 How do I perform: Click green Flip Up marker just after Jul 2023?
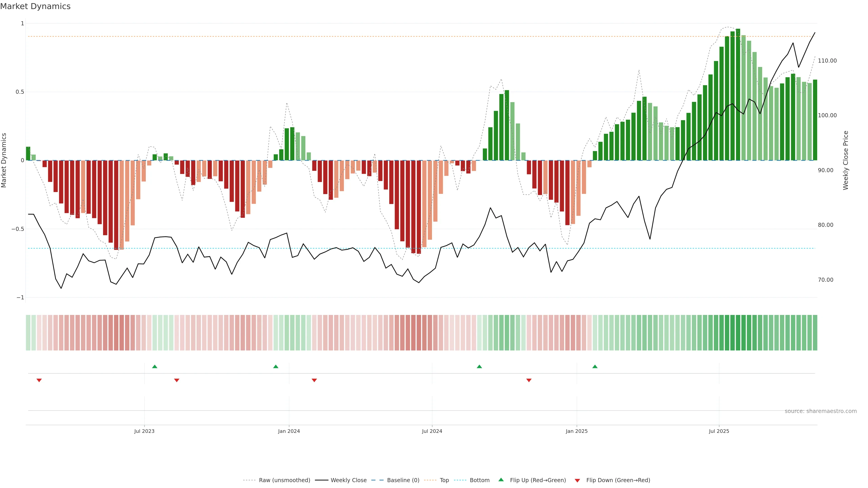155,366
